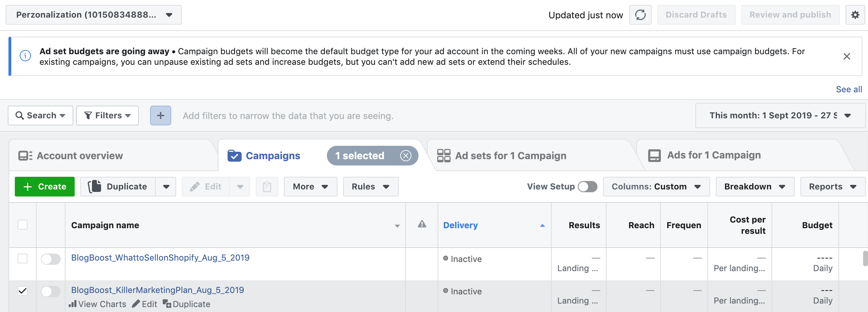The image size is (868, 312).
Task: Click the See all link
Action: [849, 89]
